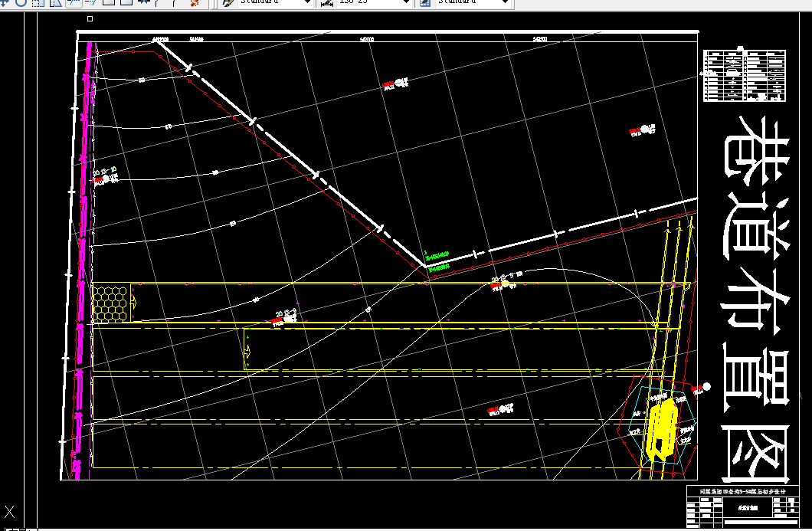The height and width of the screenshot is (531, 812).
Task: Select the borehole label 20 15-10
Action: (105, 172)
